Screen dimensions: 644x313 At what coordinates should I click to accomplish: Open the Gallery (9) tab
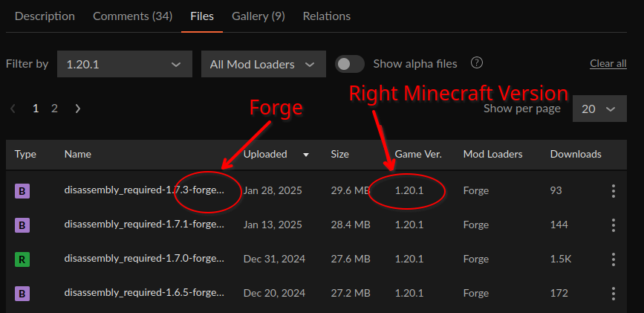pos(258,16)
